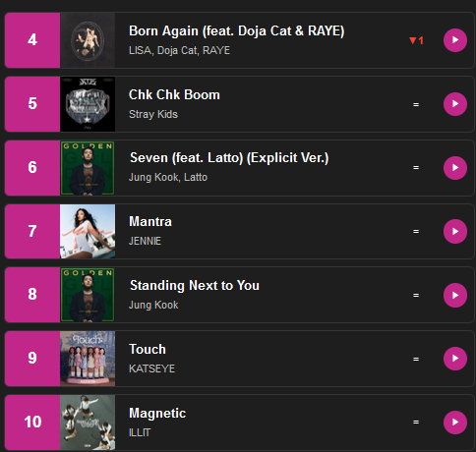Select rank number 7 badge
Image resolution: width=476 pixels, height=452 pixels.
[32, 232]
